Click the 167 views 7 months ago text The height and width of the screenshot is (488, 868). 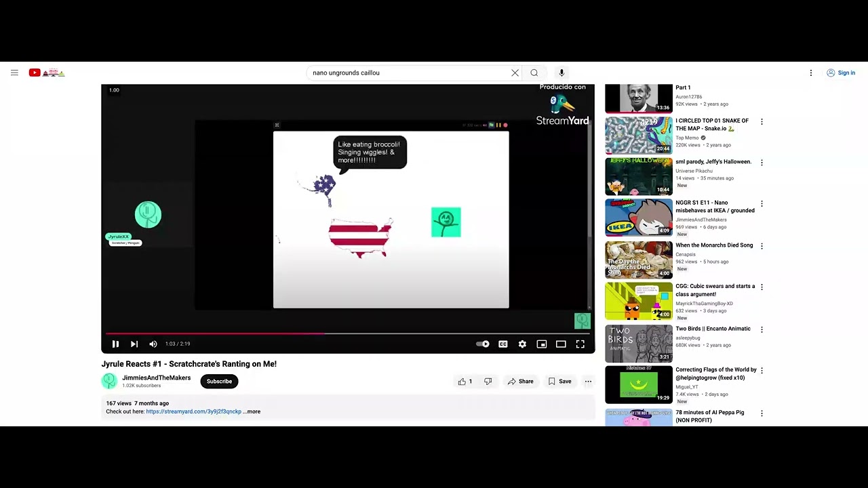click(x=138, y=403)
